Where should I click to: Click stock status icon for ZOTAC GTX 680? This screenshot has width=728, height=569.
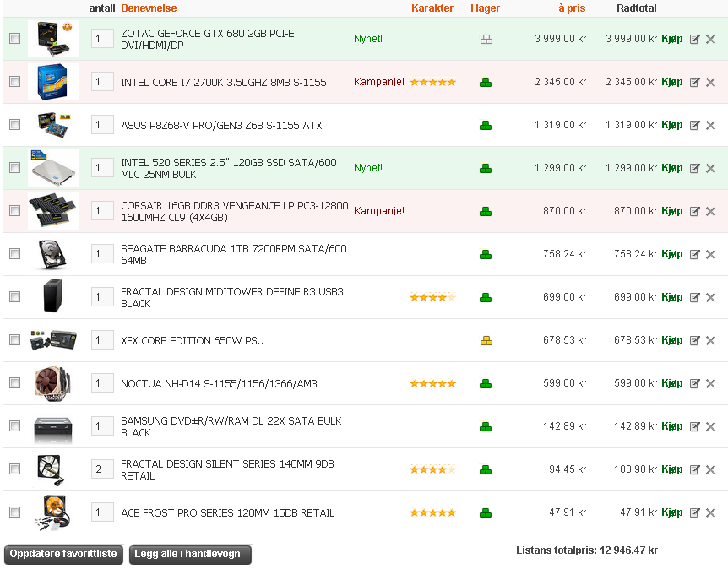point(486,40)
